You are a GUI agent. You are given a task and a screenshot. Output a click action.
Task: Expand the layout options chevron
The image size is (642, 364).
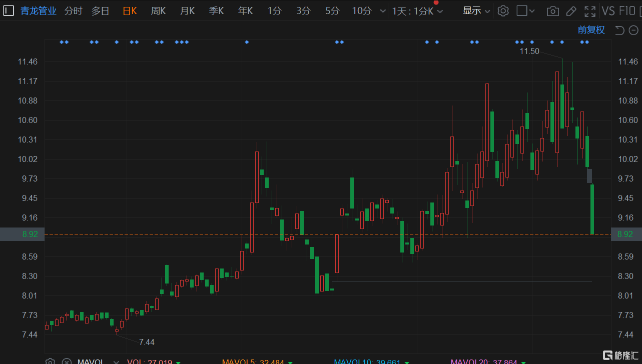click(x=532, y=11)
